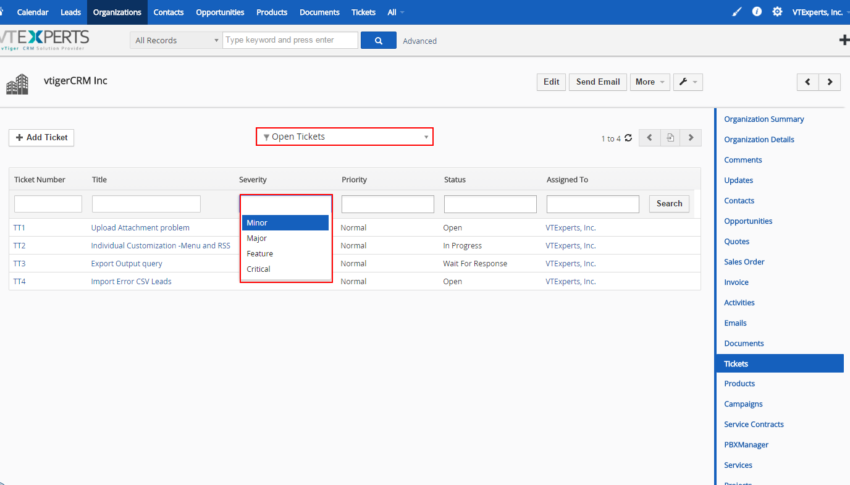Open PBXManager in sidebar
The width and height of the screenshot is (850, 485).
click(x=746, y=445)
